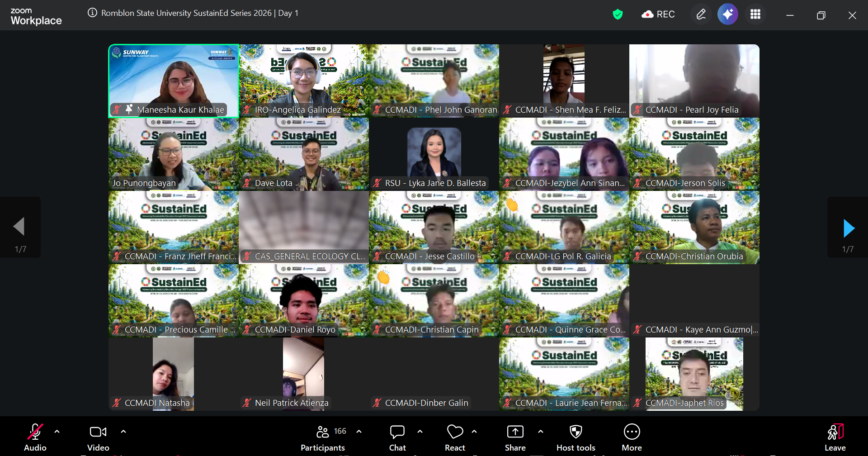The height and width of the screenshot is (456, 868).
Task: Select Dave Lota's video tile
Action: coord(304,154)
